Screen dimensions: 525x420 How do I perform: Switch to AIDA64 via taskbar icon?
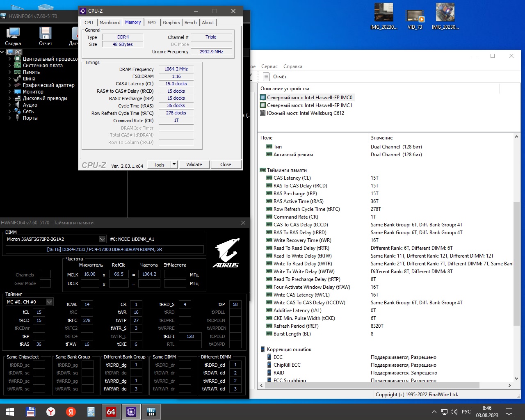pyautogui.click(x=111, y=412)
